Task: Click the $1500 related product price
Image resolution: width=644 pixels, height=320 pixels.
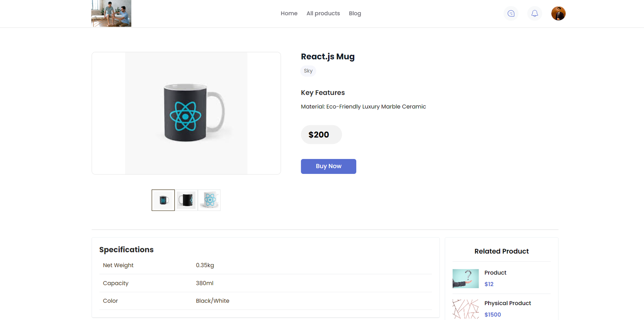Action: pyautogui.click(x=493, y=314)
